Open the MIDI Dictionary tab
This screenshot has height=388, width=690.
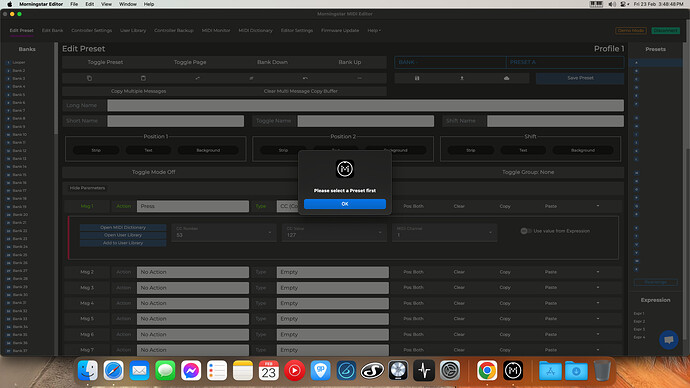click(x=255, y=30)
